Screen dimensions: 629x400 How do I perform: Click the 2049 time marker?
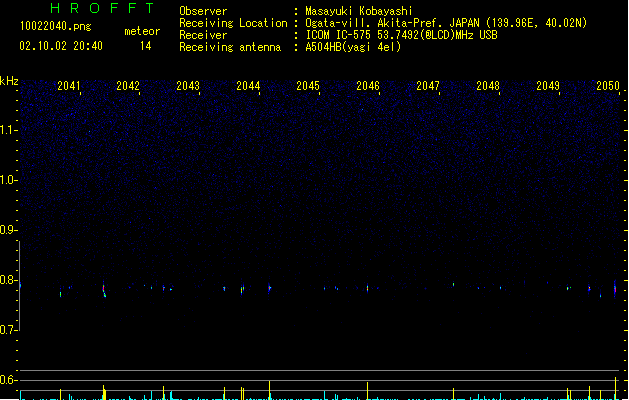coord(548,86)
